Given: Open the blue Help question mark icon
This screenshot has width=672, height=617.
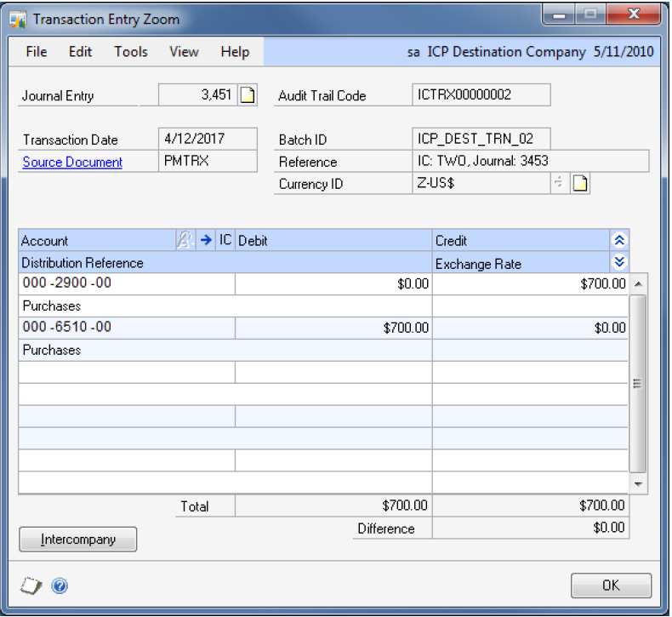Looking at the screenshot, I should click(60, 586).
